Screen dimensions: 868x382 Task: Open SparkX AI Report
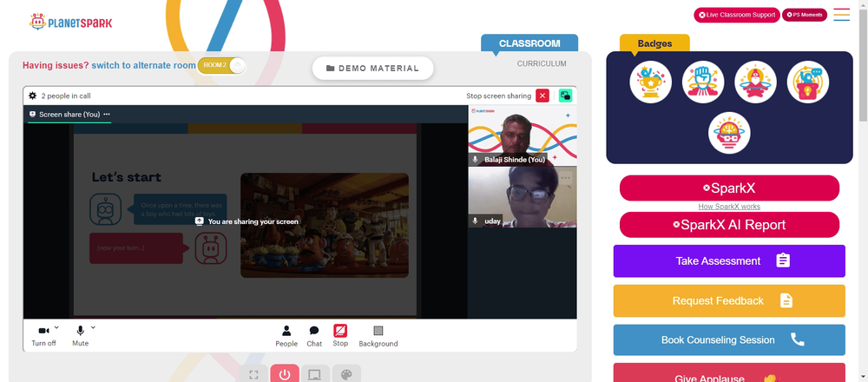click(729, 225)
